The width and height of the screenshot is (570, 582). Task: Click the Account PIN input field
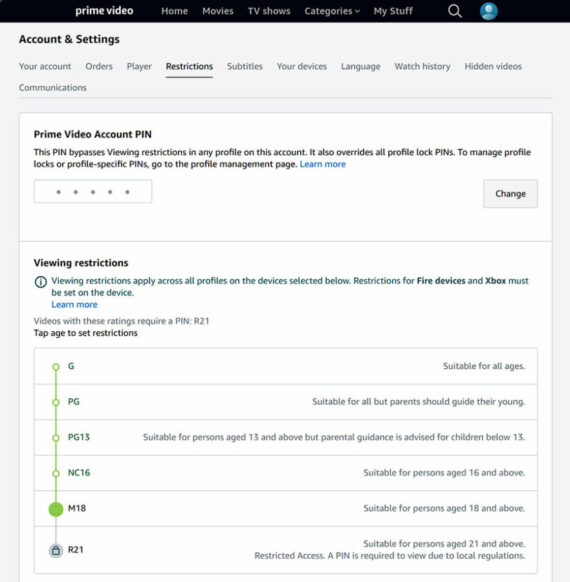pos(93,192)
